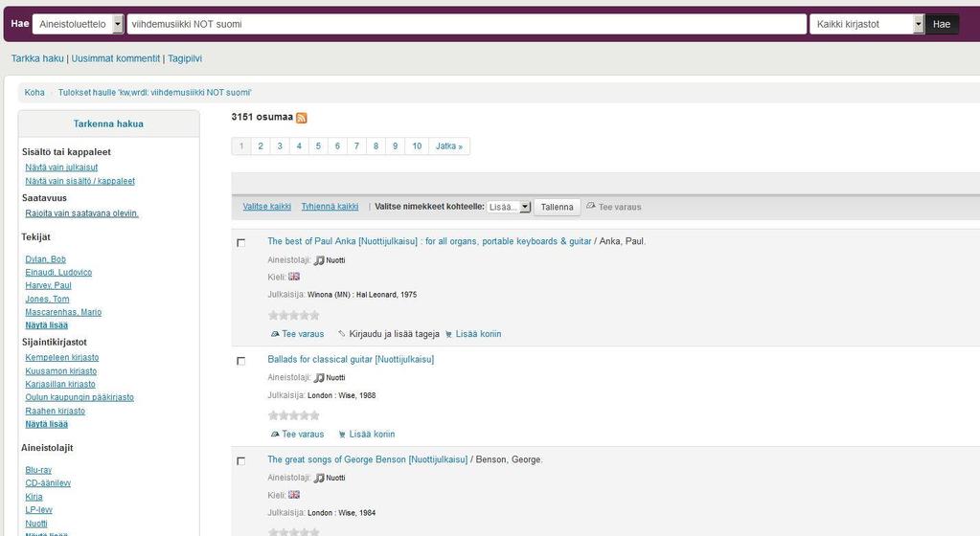Rate Paul Anka record with the star rating
The image size is (980, 536).
pos(294,316)
